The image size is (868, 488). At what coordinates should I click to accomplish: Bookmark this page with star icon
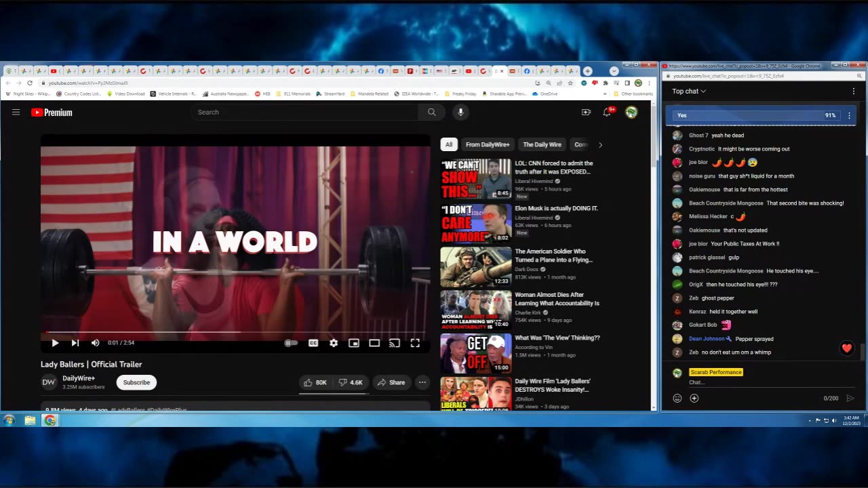coord(570,83)
